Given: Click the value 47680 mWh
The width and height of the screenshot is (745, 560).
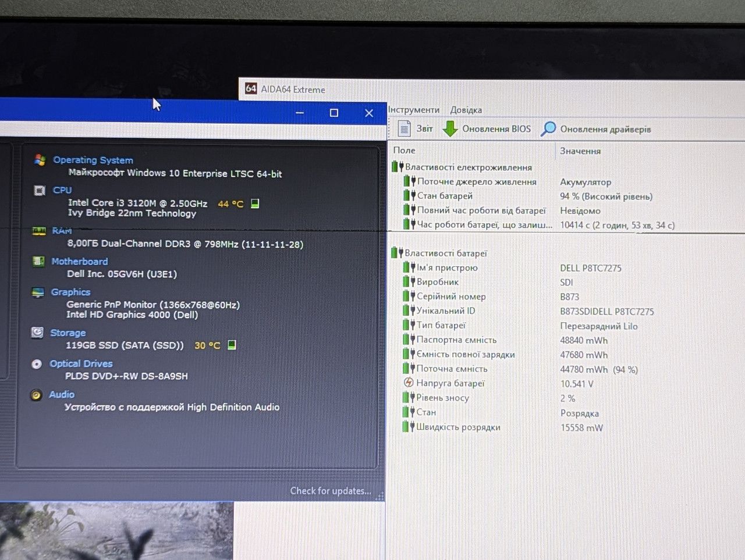Looking at the screenshot, I should 584,355.
